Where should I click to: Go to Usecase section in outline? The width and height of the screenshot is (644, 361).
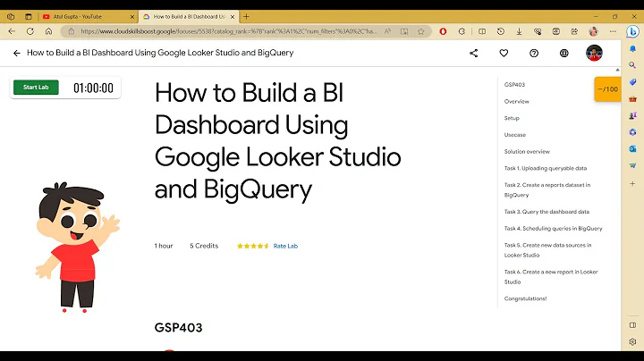(515, 135)
